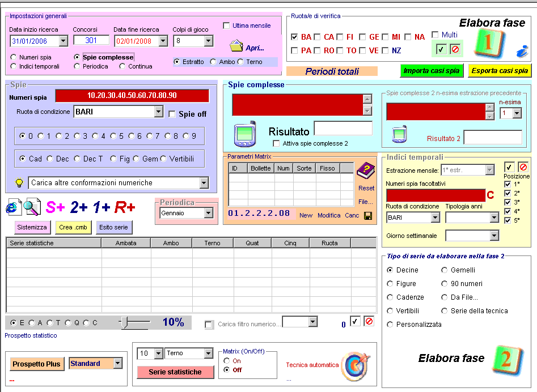537x392 pixels.
Task: Click the pink S+ icon
Action: point(55,207)
